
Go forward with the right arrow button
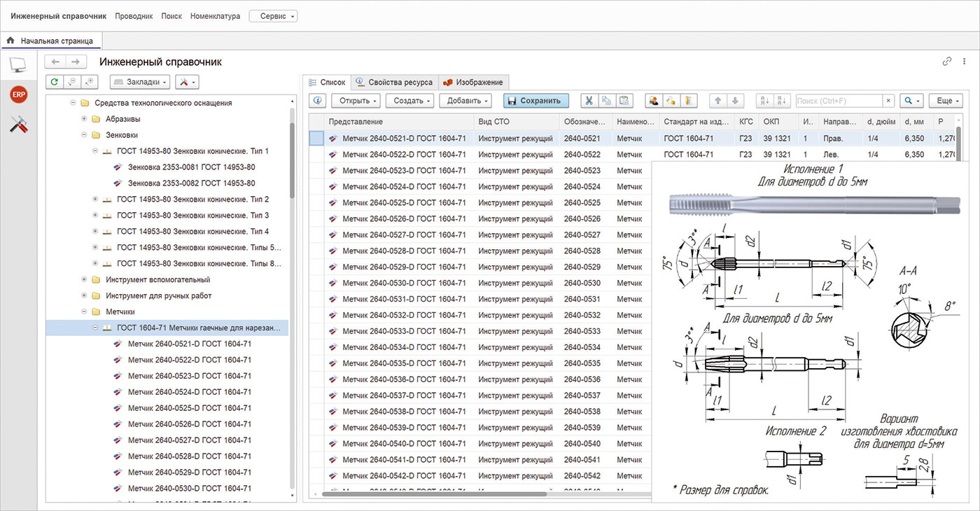pos(76,62)
